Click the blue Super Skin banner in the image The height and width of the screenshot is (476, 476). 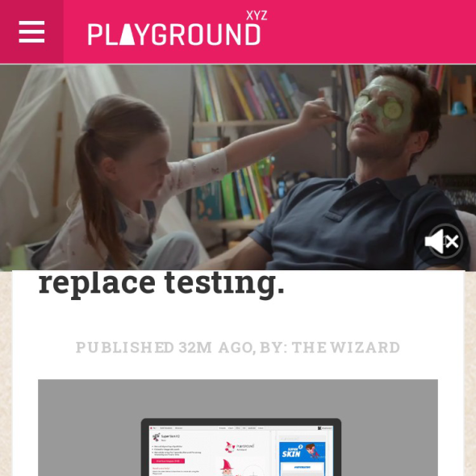click(x=302, y=452)
